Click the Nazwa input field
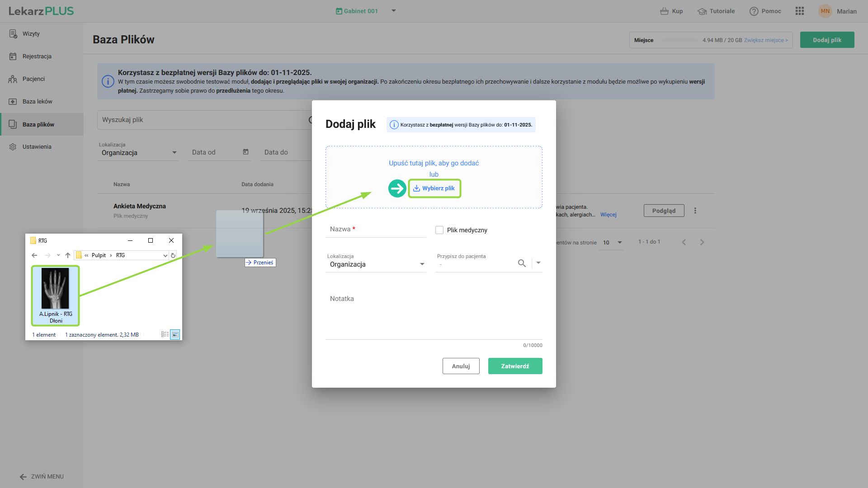This screenshot has height=488, width=868. [375, 230]
